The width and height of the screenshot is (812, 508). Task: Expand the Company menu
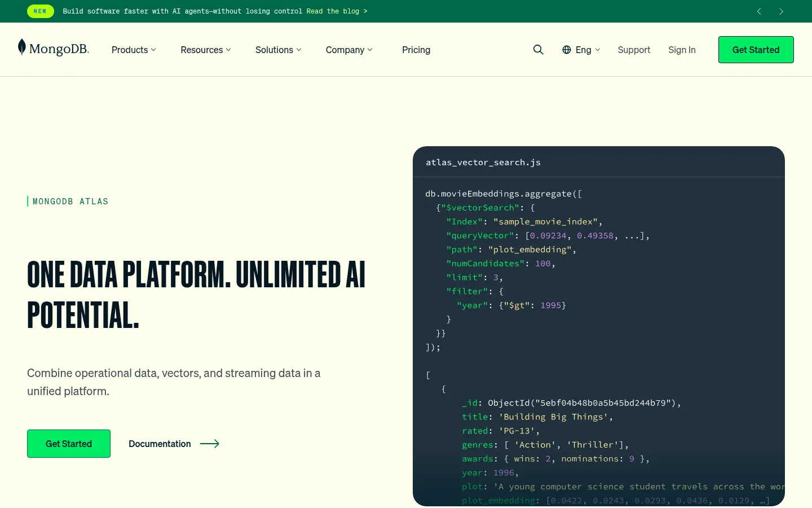click(349, 50)
